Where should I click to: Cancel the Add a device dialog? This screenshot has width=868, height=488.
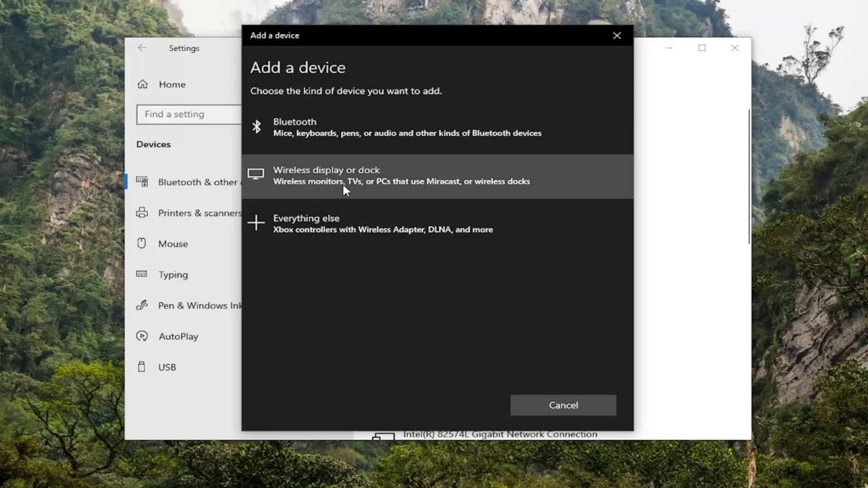coord(564,405)
